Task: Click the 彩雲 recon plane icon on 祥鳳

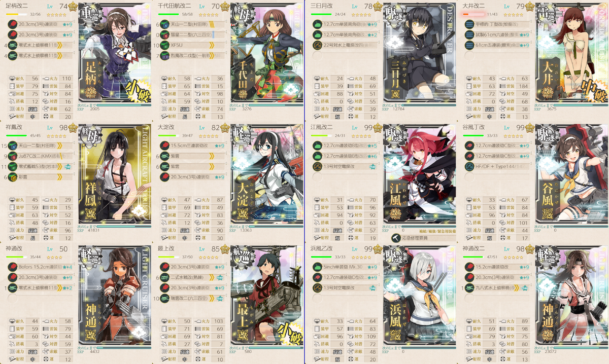Action: [13, 177]
